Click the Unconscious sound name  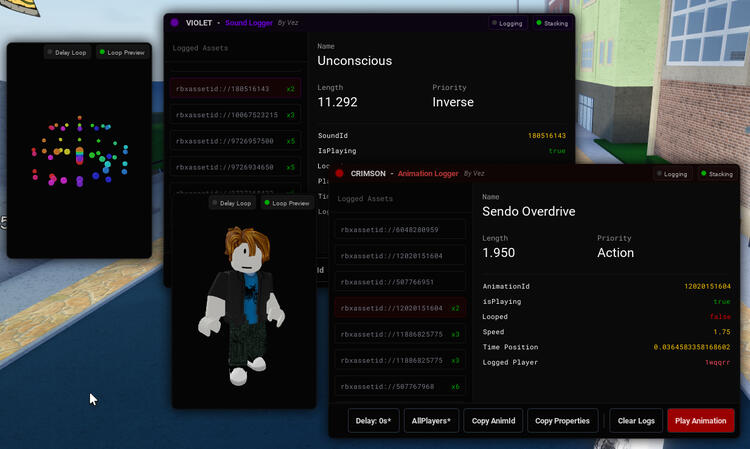tap(354, 61)
